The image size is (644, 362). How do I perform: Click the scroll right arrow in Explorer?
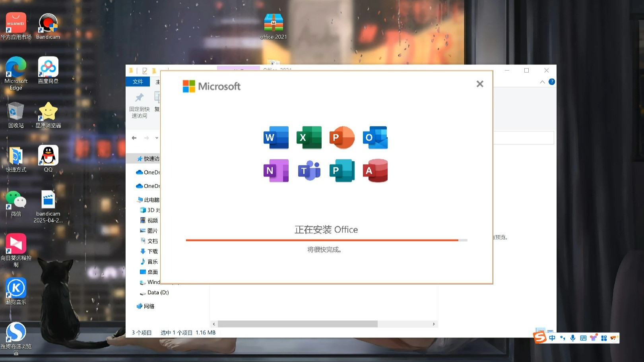(x=434, y=324)
